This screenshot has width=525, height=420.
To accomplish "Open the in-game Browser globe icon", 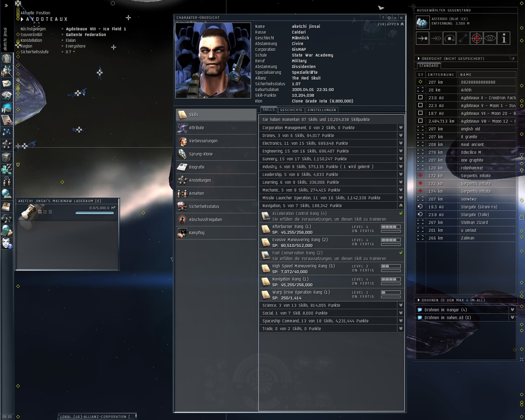I will (x=7, y=194).
